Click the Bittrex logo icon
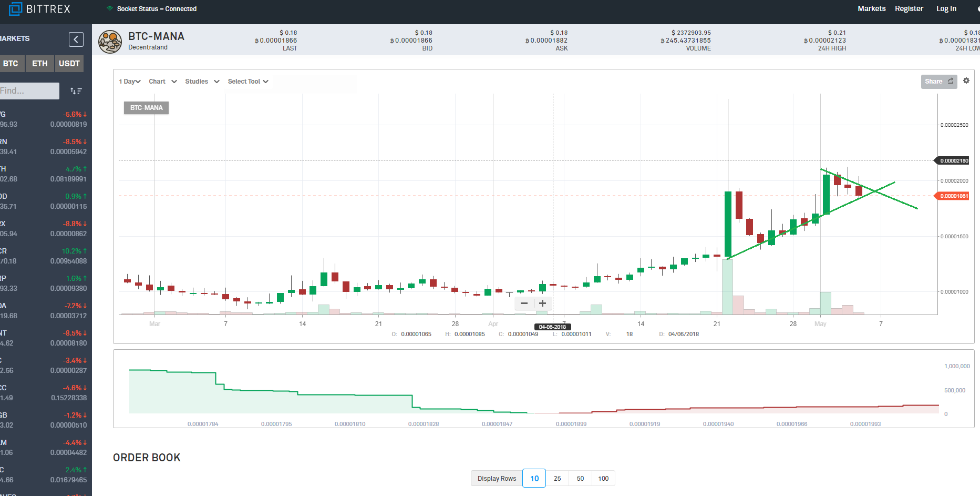This screenshot has height=496, width=980. point(15,8)
